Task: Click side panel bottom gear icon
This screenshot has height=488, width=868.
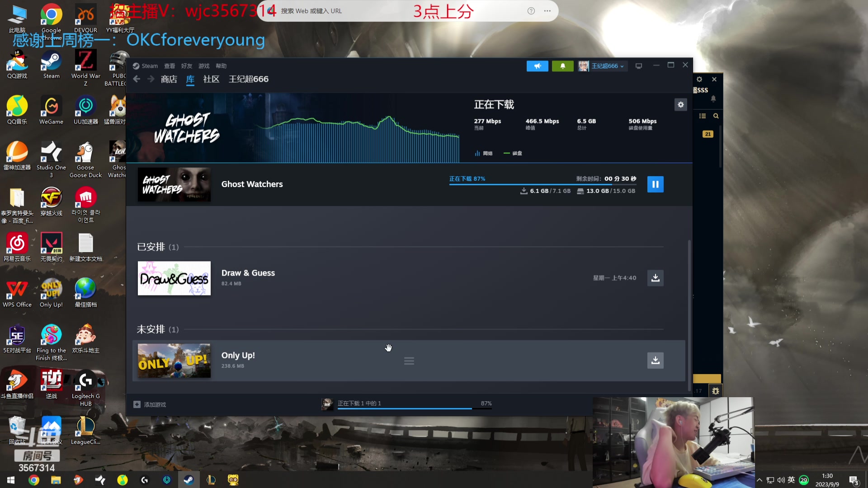Action: tap(715, 391)
